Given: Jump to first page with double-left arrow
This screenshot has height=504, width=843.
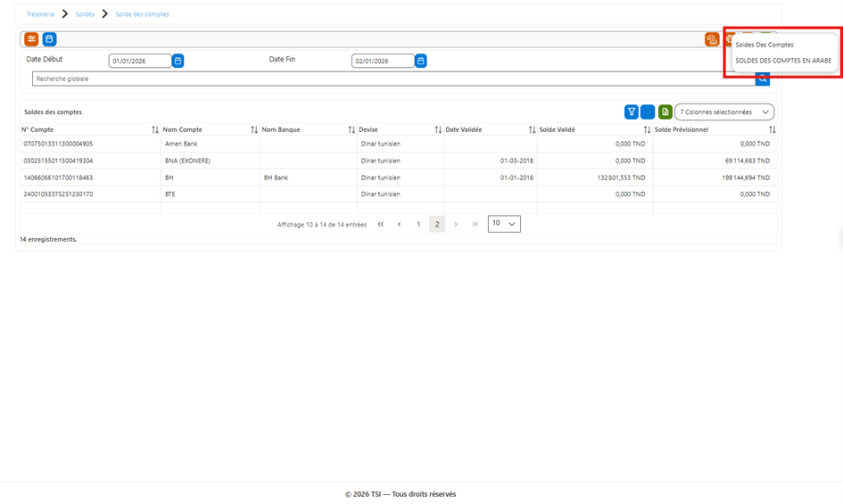Looking at the screenshot, I should click(381, 224).
